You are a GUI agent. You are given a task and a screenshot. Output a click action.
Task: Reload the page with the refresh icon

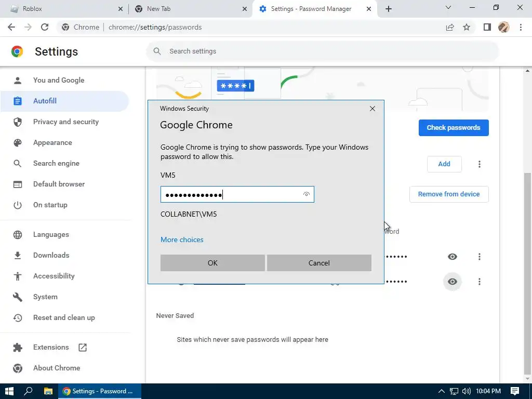45,27
